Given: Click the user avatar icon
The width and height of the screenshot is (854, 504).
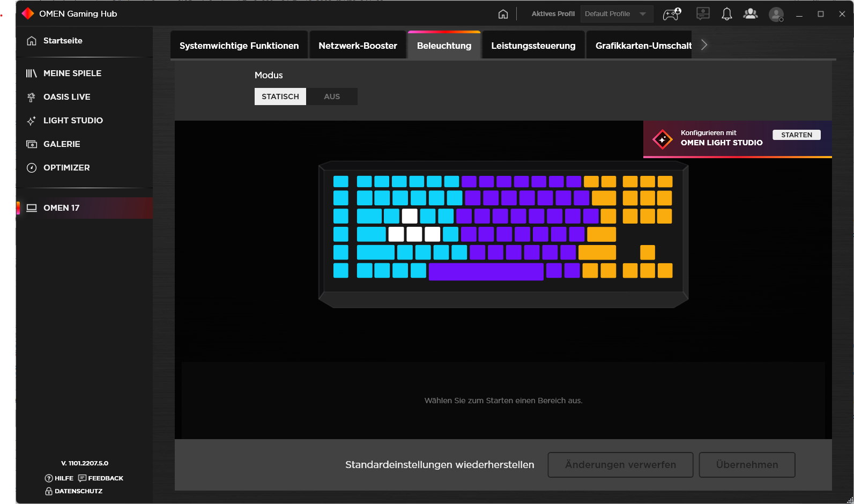Looking at the screenshot, I should coord(776,14).
